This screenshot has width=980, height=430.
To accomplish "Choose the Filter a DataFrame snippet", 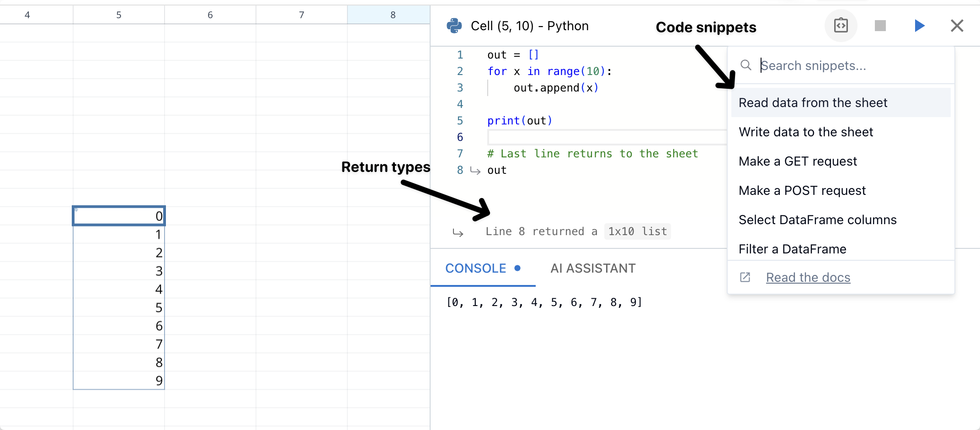I will [x=793, y=249].
